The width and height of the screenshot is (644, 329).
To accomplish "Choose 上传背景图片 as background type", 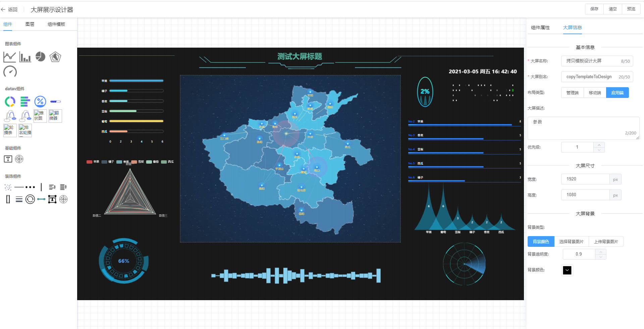I will (606, 241).
